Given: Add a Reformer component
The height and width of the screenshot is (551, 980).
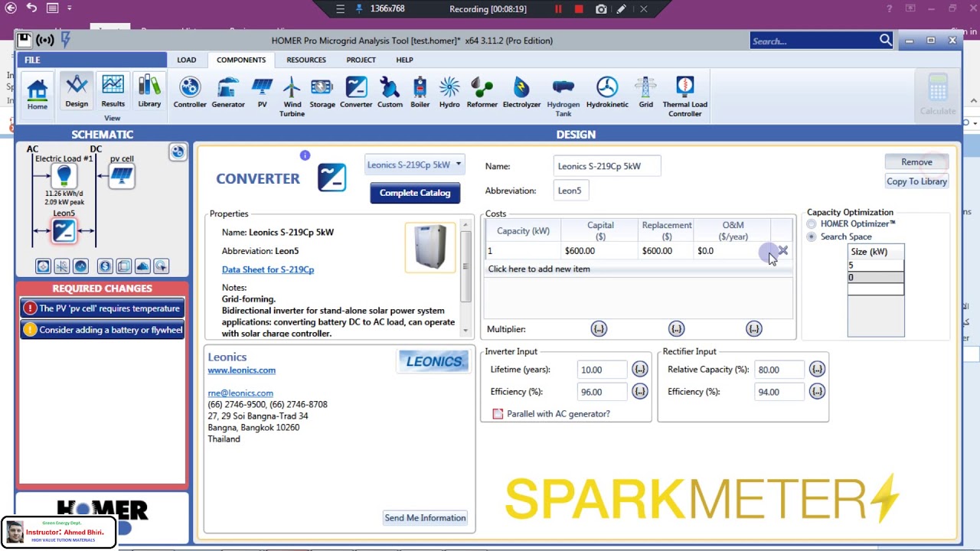Looking at the screenshot, I should click(x=482, y=93).
